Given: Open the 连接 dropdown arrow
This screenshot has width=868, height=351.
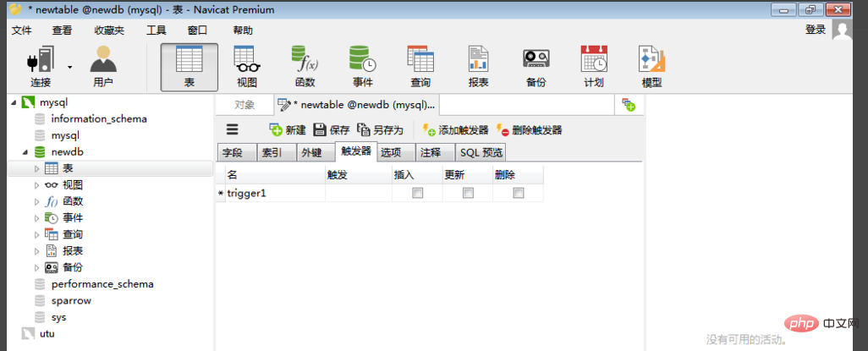Looking at the screenshot, I should tap(69, 68).
